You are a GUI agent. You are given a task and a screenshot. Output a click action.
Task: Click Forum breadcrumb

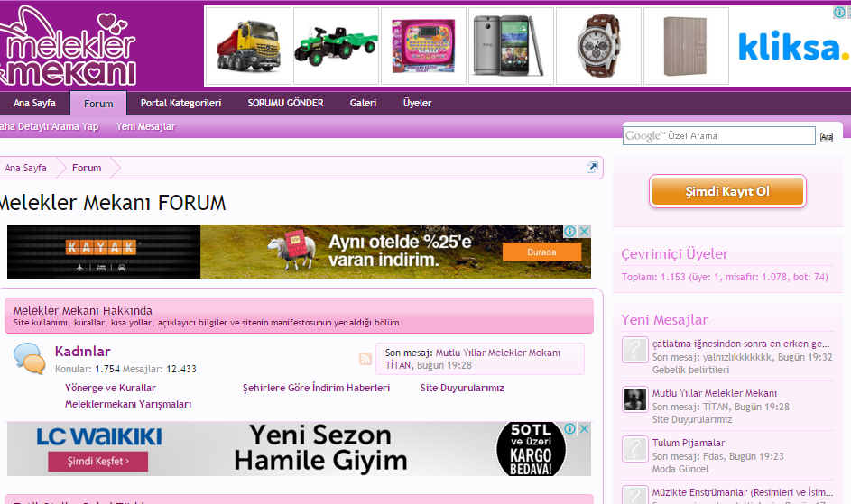(87, 169)
